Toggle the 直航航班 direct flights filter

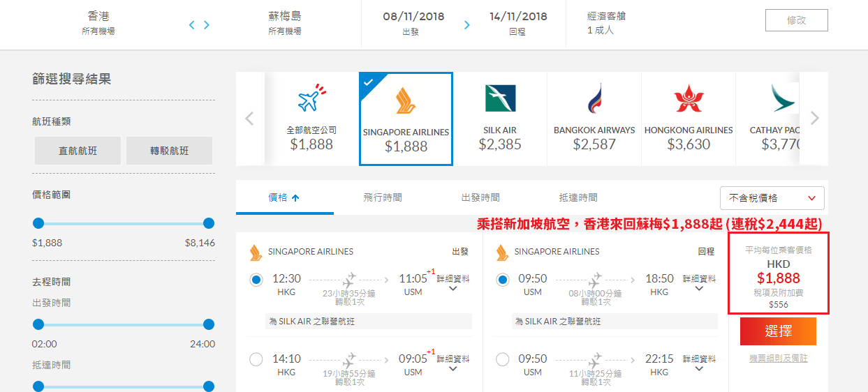78,151
